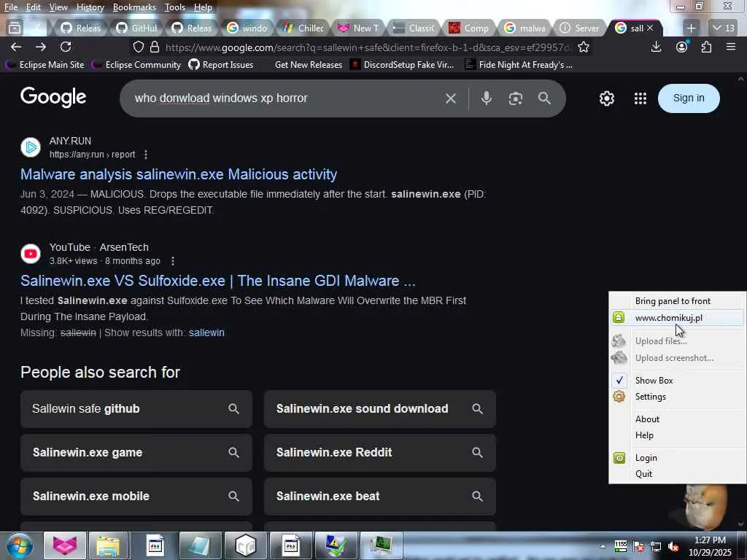The height and width of the screenshot is (560, 747).
Task: Search for Salinewin.exe Reddit
Action: click(x=379, y=452)
